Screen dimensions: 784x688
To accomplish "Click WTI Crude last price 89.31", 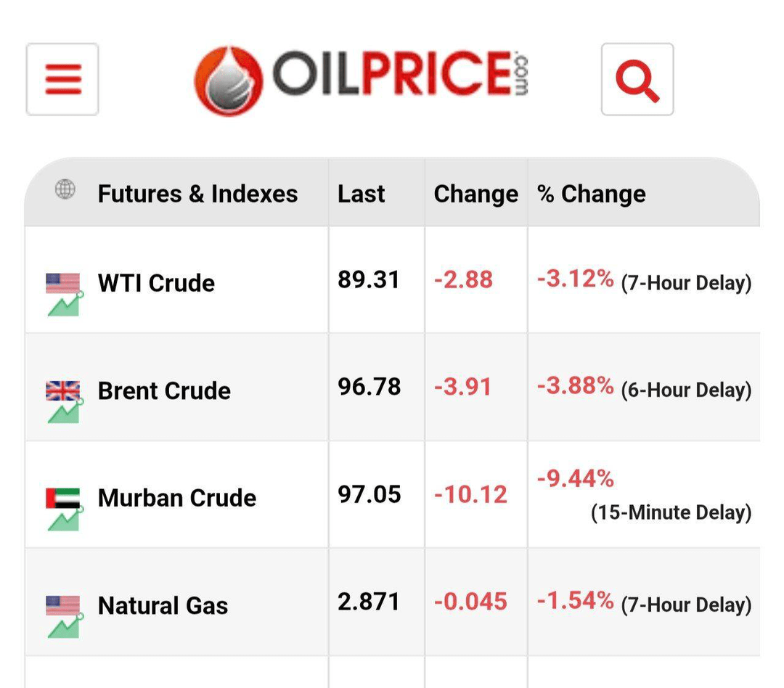I will click(x=369, y=279).
